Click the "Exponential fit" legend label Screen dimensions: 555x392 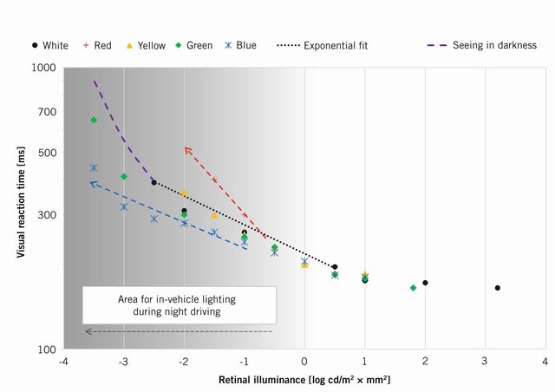335,45
